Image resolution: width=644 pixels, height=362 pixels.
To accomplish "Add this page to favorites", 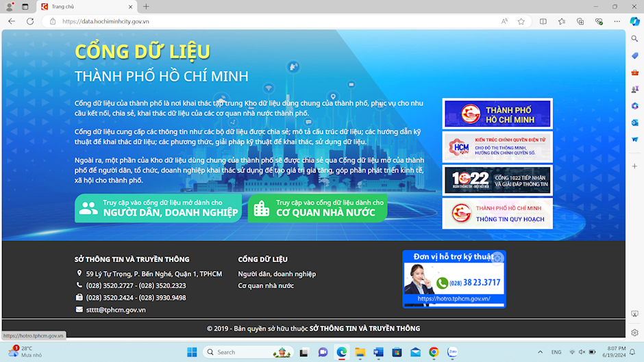I will (x=521, y=21).
